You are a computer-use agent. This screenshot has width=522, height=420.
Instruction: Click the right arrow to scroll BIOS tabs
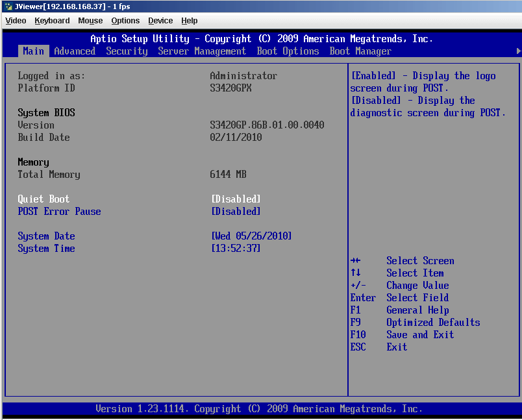[518, 51]
